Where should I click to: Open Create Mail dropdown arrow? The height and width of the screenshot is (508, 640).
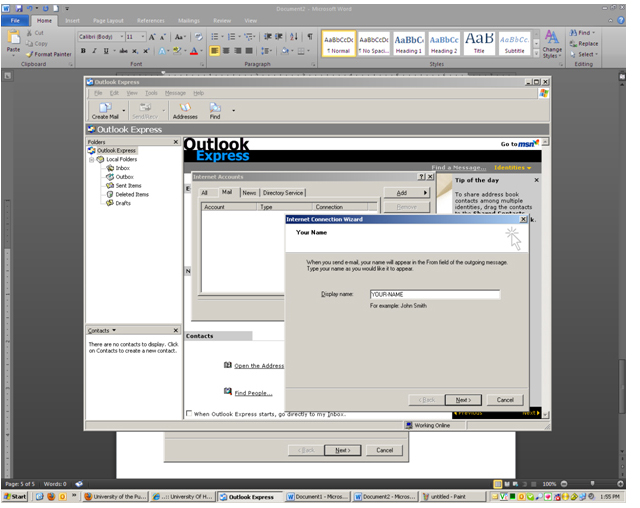(x=124, y=111)
